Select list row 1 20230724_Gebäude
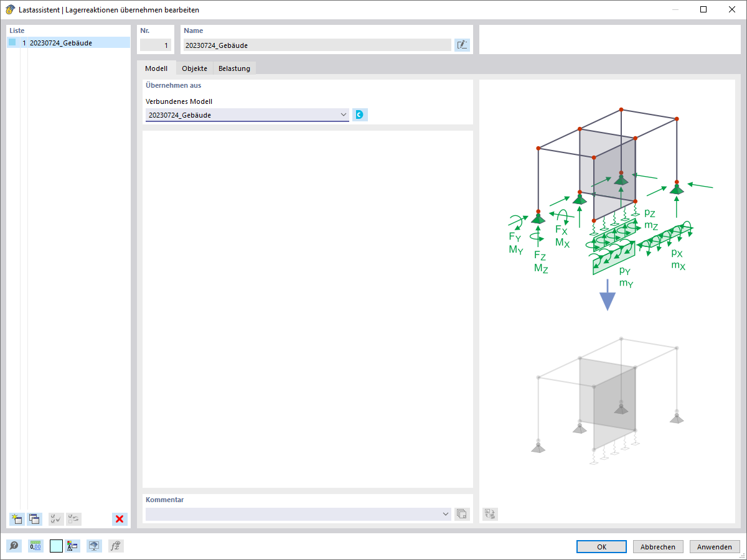747x560 pixels. pos(68,43)
